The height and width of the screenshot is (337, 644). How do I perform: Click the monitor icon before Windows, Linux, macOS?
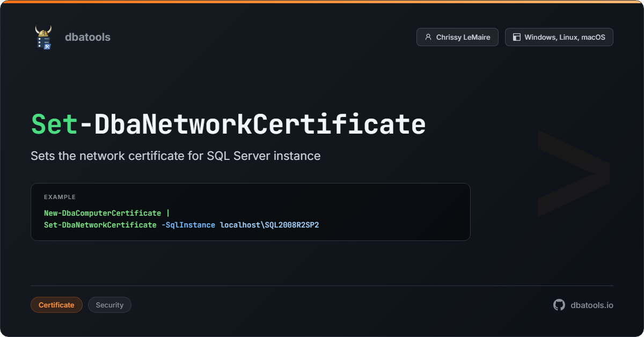click(516, 37)
